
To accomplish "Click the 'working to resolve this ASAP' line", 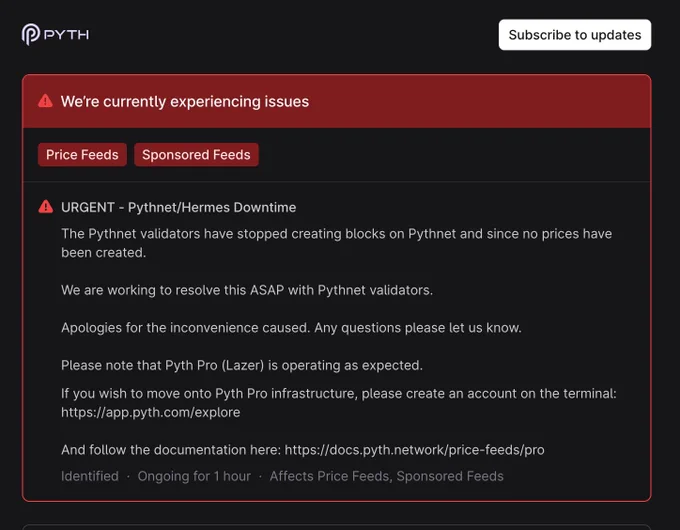I will click(x=247, y=290).
